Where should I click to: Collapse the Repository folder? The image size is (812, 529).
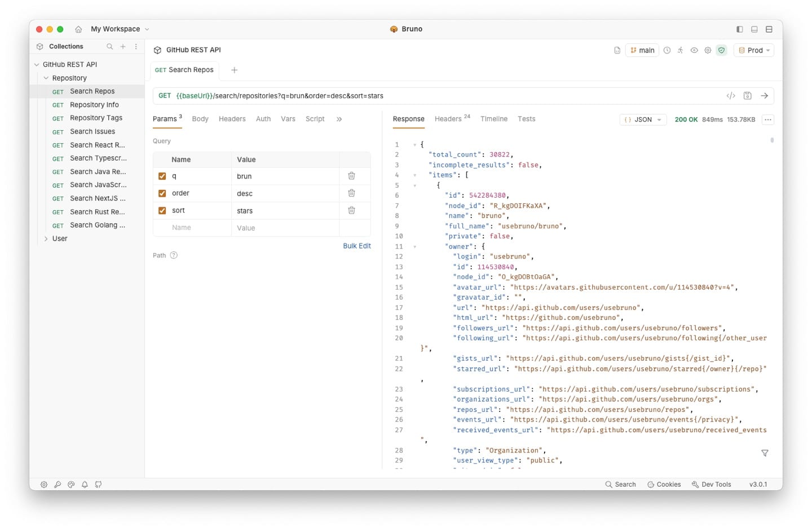[46, 78]
